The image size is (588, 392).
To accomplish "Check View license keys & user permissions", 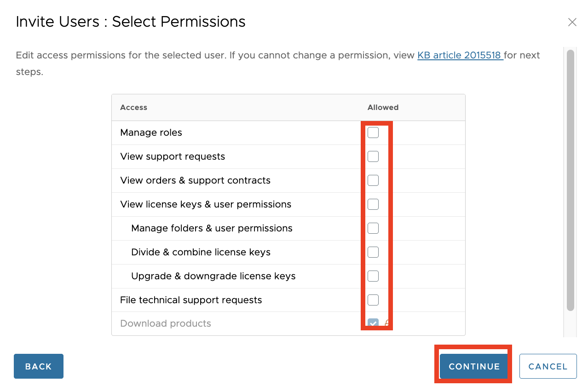I will (x=373, y=204).
